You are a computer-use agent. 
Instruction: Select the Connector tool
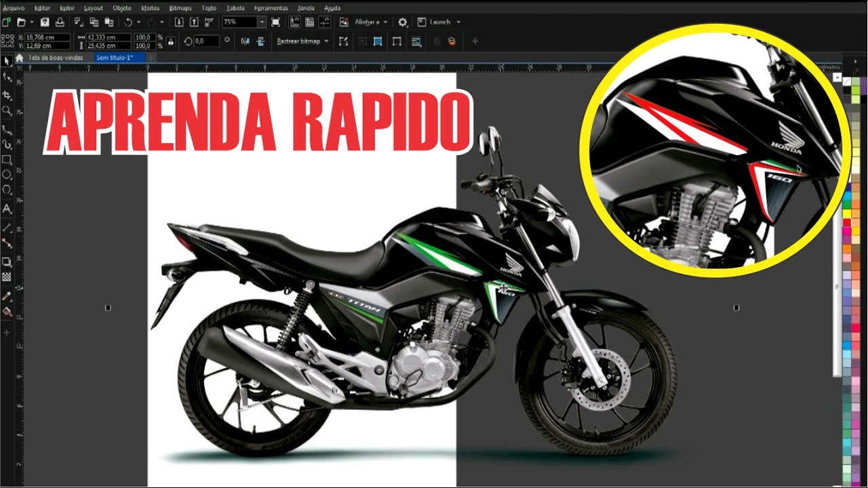(x=7, y=243)
